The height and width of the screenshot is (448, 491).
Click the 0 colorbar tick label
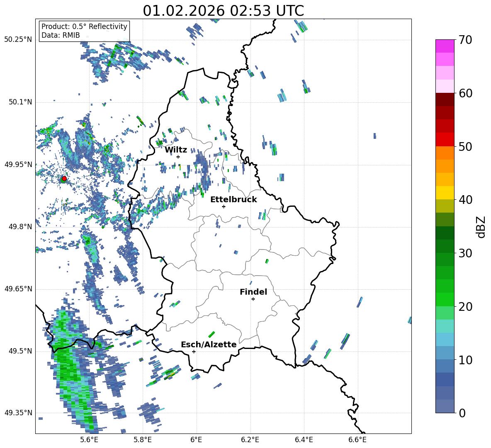click(462, 413)
